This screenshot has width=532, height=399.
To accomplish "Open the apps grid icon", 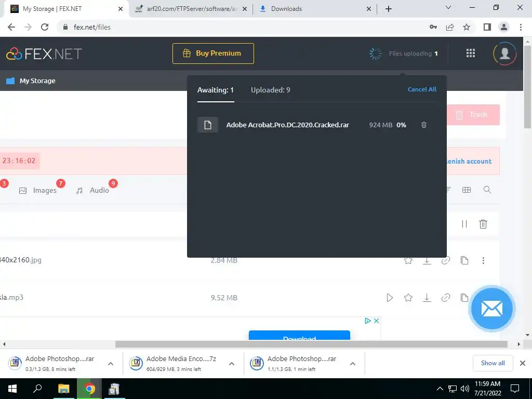I will click(x=471, y=54).
